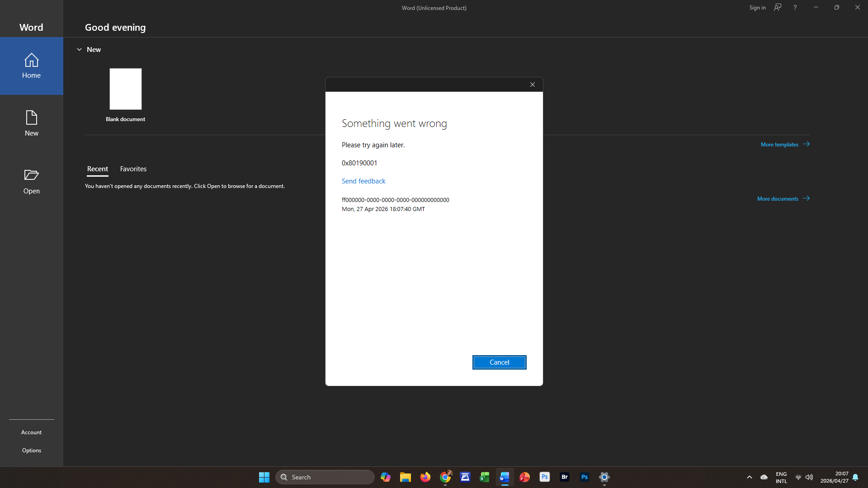Click the feedback person icon in title bar
This screenshot has width=868, height=488.
pos(778,8)
